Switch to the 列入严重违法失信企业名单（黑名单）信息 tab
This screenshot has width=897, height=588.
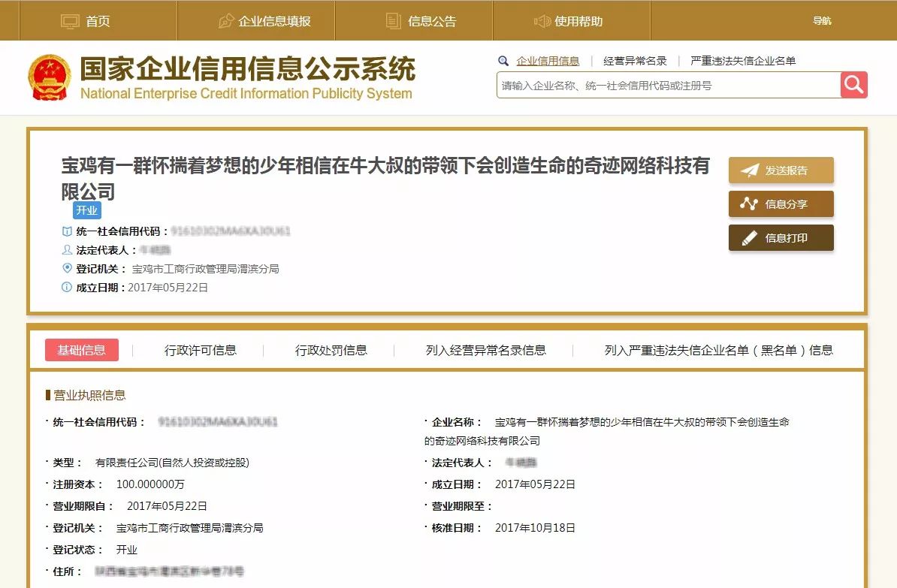(718, 350)
